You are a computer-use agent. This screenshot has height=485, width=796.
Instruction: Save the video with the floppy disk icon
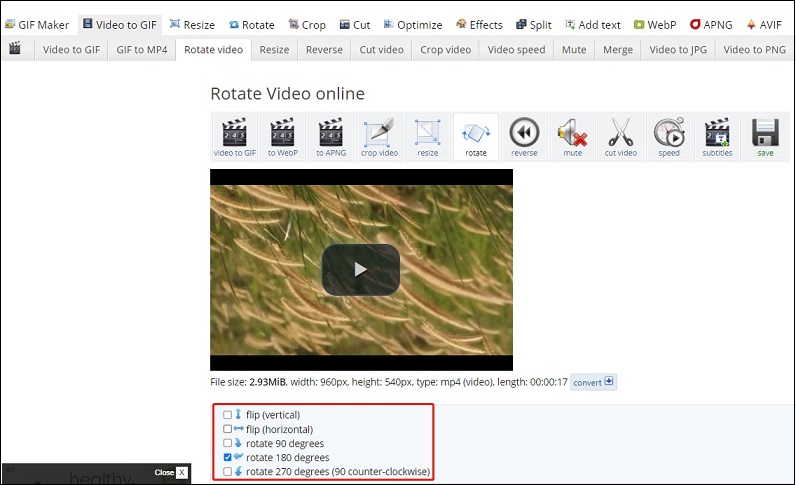point(765,136)
